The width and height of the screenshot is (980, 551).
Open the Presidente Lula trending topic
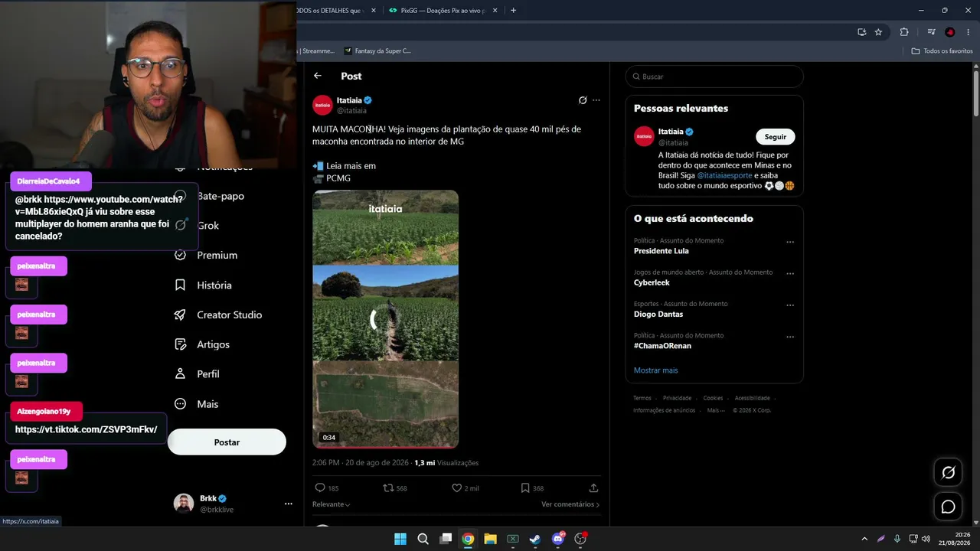pyautogui.click(x=661, y=251)
